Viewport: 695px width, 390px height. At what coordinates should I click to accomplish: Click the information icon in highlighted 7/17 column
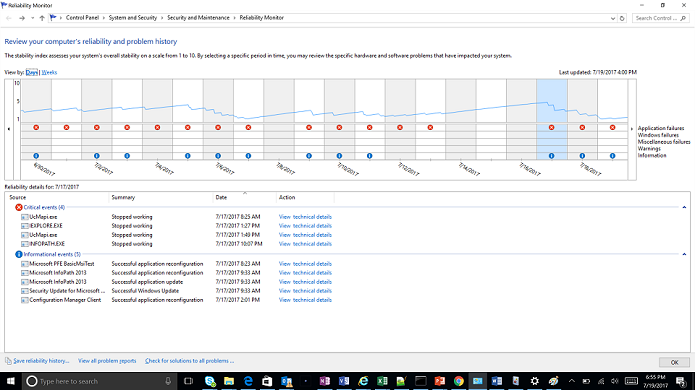pos(551,156)
